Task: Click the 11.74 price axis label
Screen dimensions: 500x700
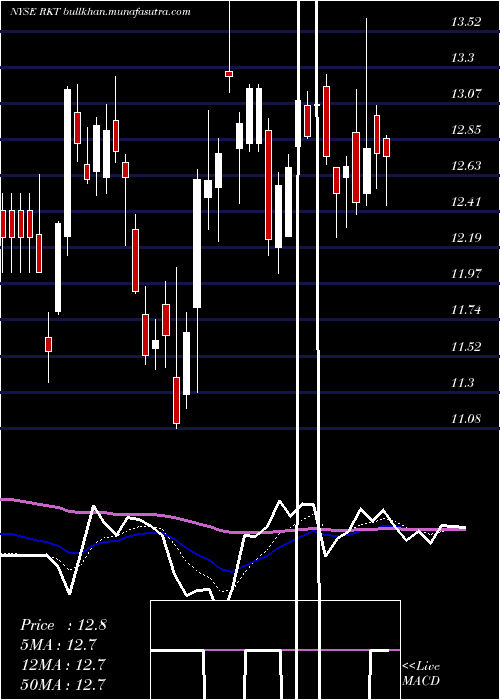Action: click(466, 310)
